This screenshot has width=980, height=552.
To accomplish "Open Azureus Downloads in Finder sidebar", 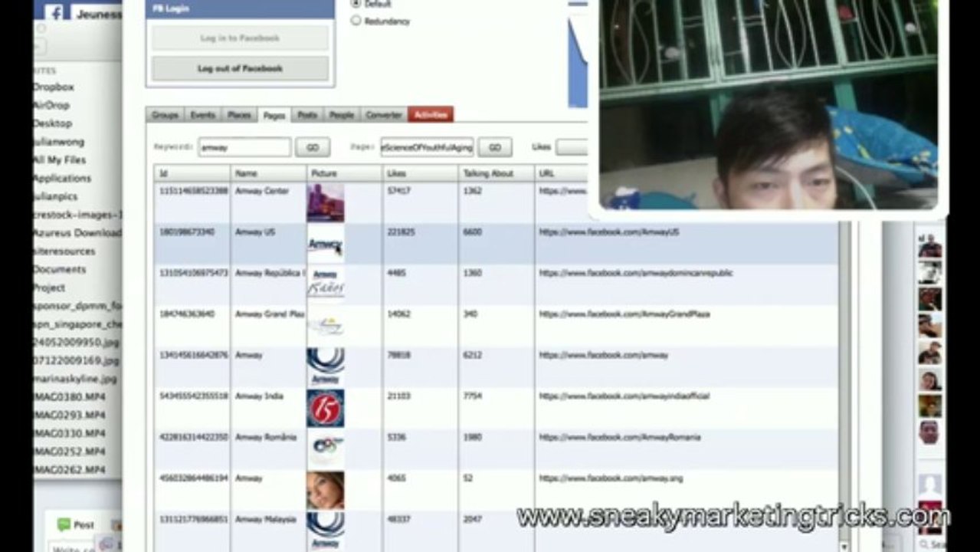I will [x=77, y=232].
